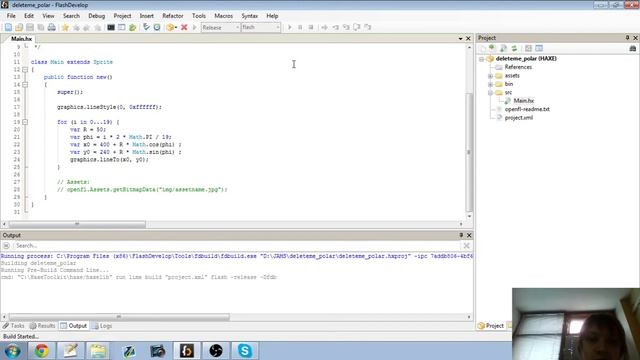Click the clock-shaped toolbar icon
Viewport: 640px width, 360px height.
(157, 27)
